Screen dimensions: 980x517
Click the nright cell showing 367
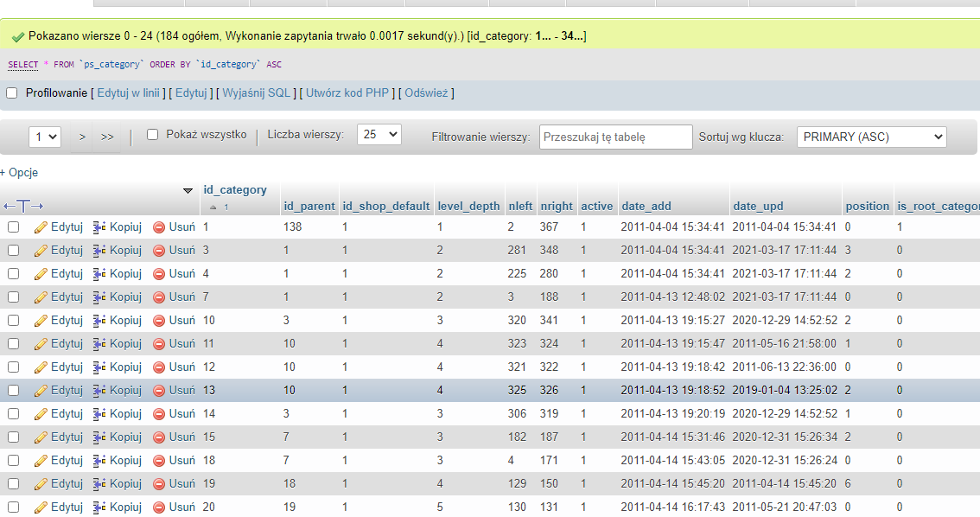pyautogui.click(x=549, y=227)
